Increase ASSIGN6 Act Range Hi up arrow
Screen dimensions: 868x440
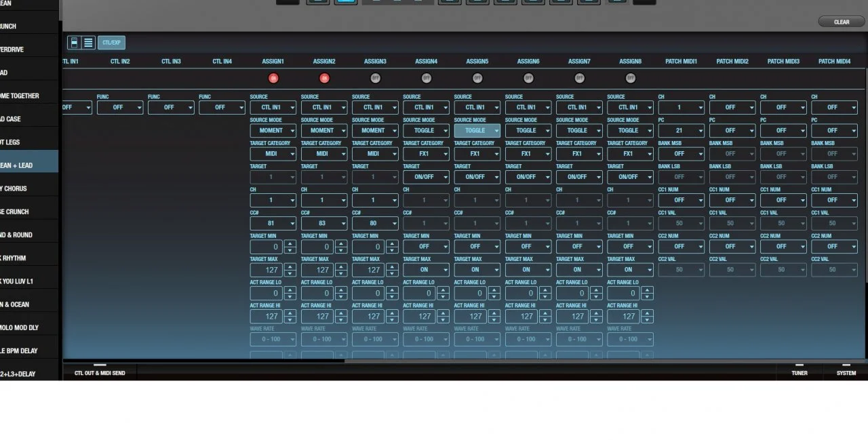coord(545,313)
